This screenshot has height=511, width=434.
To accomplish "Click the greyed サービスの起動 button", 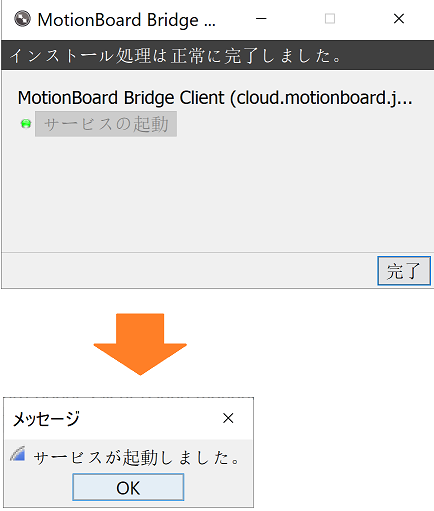I will (x=106, y=124).
